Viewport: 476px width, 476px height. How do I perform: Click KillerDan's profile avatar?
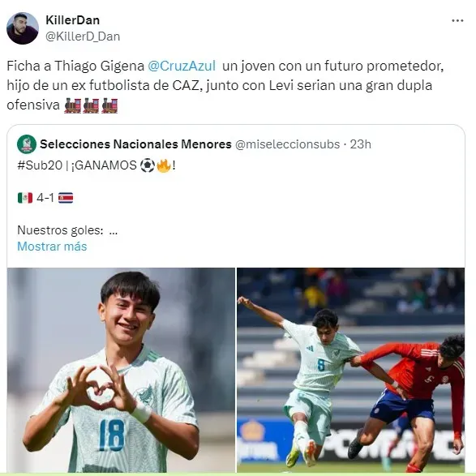23,28
